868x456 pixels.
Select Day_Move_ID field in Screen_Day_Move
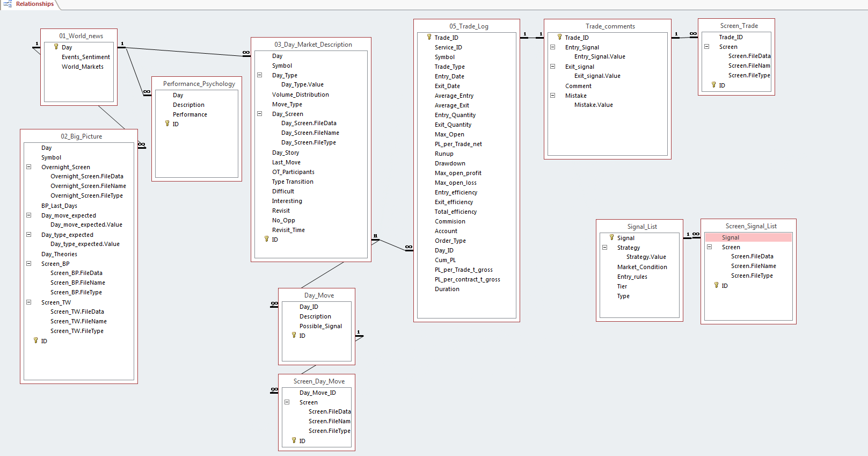(318, 393)
